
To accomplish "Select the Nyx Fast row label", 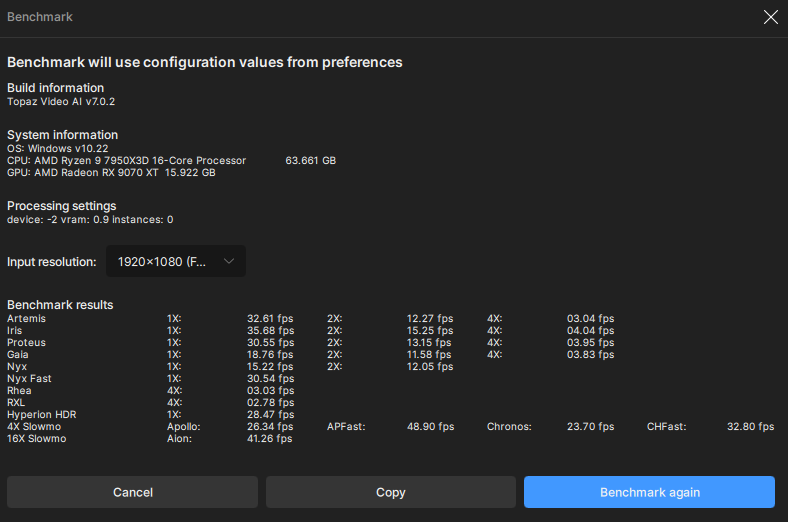I will click(29, 379).
